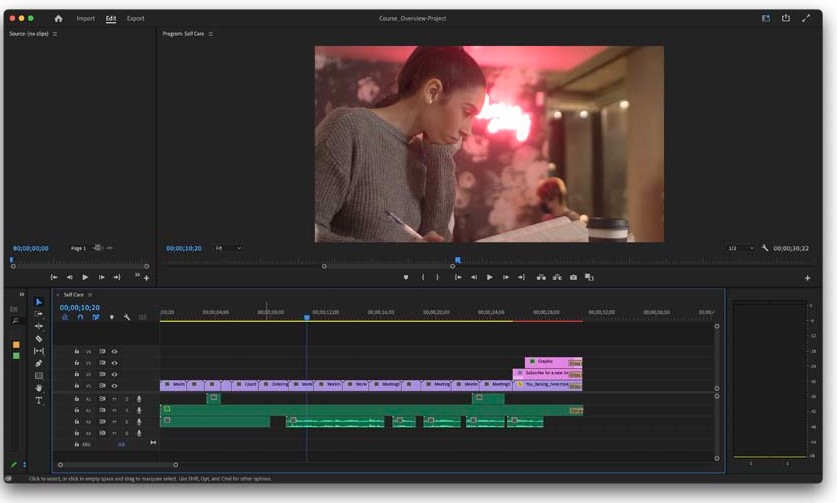Click Mark In in Program monitor

pos(423,278)
